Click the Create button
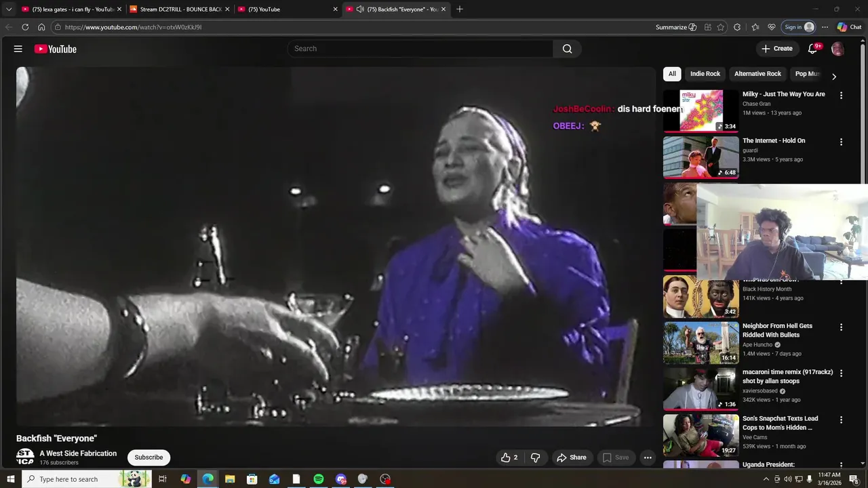The height and width of the screenshot is (488, 868). (x=776, y=49)
